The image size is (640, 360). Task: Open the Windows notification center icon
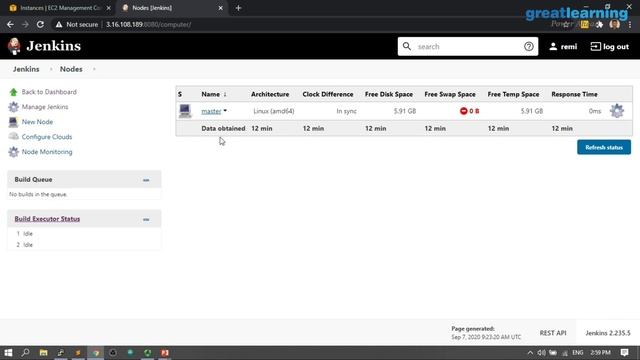point(624,353)
